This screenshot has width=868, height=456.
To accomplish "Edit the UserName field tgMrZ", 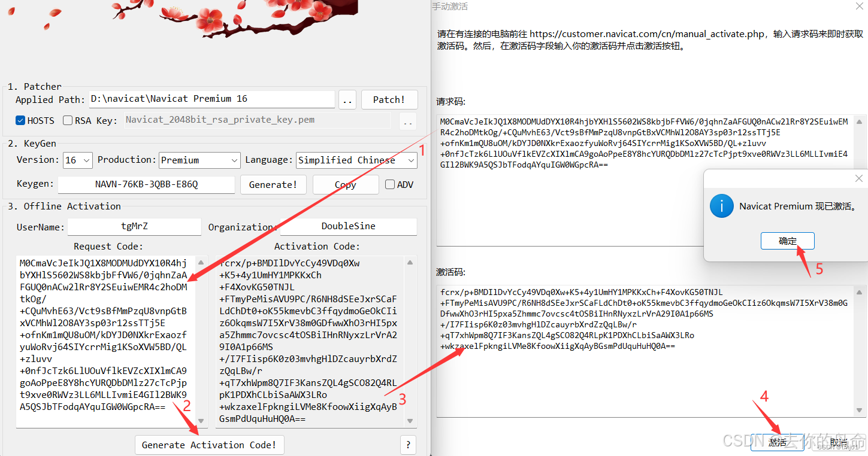I will (x=134, y=227).
